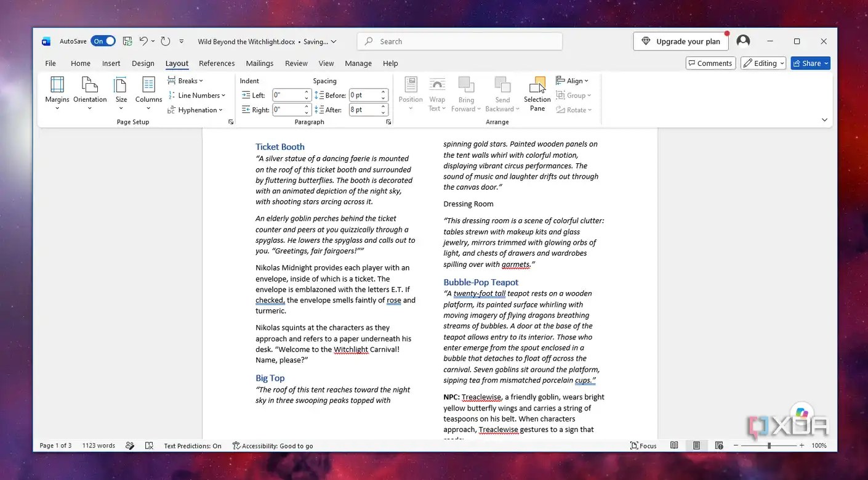Open the File menu

pyautogui.click(x=50, y=63)
